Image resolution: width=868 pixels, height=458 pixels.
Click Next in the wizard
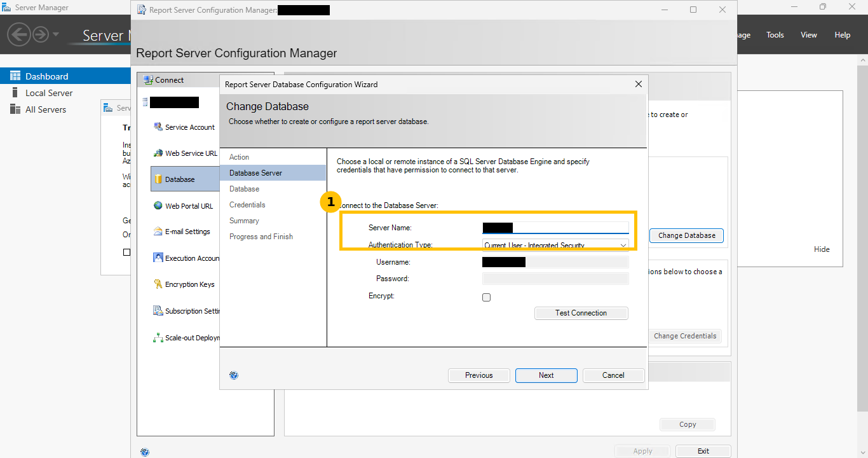(x=546, y=375)
